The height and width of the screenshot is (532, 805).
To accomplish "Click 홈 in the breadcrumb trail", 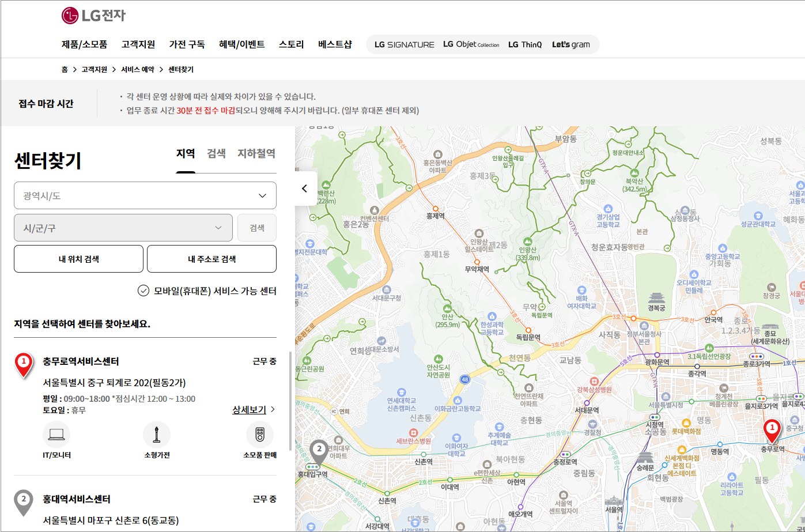I will coord(66,69).
